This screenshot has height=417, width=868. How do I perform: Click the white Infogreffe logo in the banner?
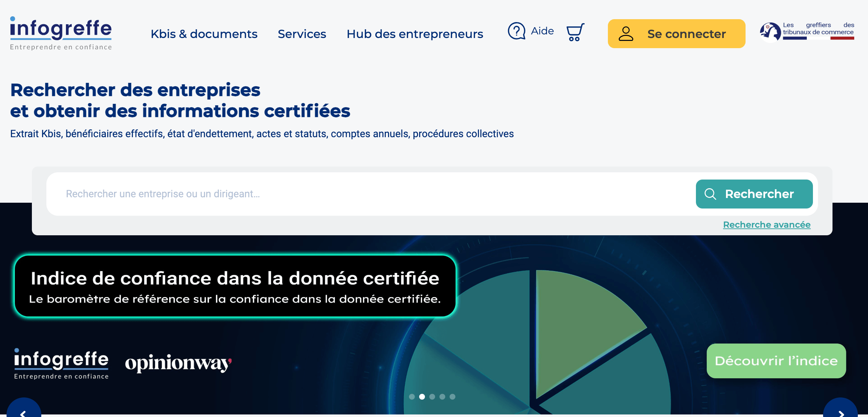tap(61, 364)
